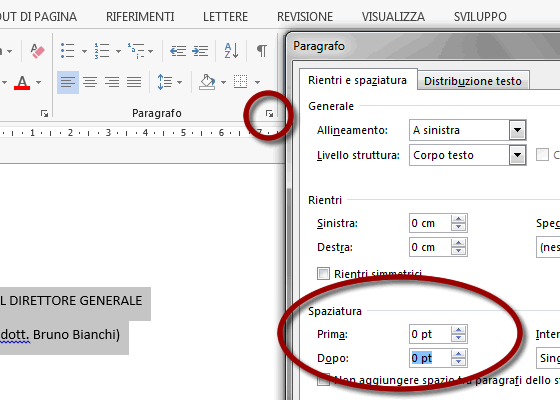Justify the text alignment

point(134,82)
